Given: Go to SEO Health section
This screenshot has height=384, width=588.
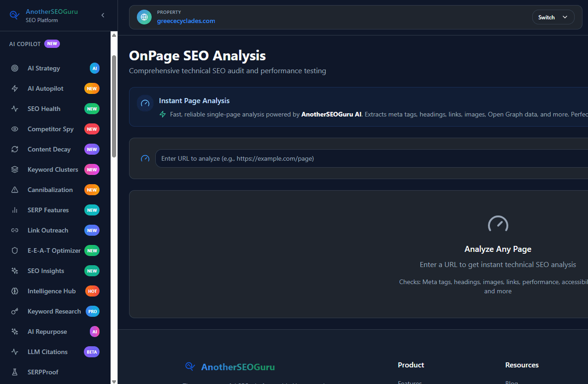Looking at the screenshot, I should [55, 109].
